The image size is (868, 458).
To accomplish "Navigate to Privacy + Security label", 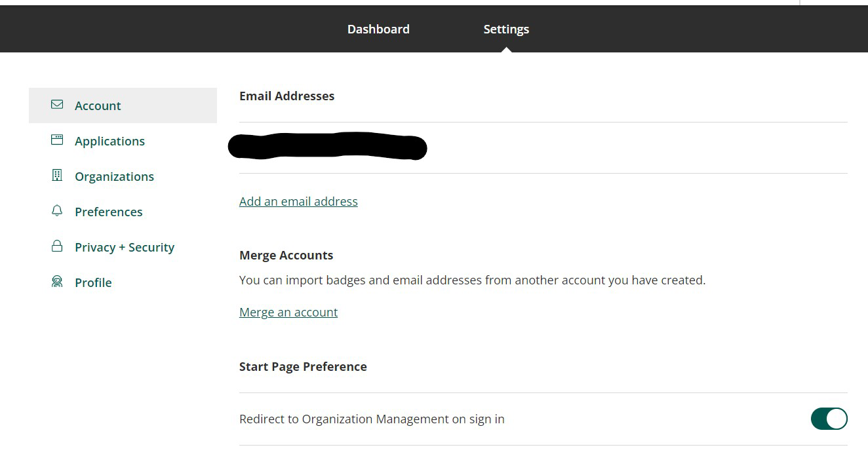I will pyautogui.click(x=125, y=248).
